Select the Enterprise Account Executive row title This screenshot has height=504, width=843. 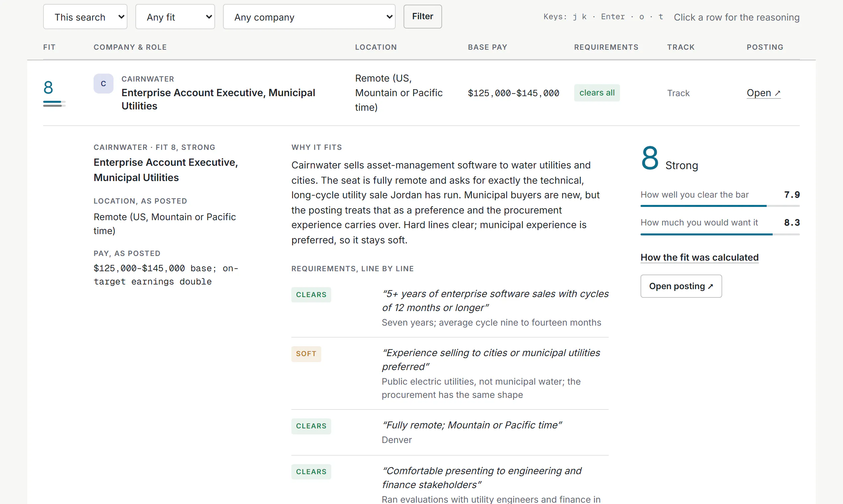(218, 99)
